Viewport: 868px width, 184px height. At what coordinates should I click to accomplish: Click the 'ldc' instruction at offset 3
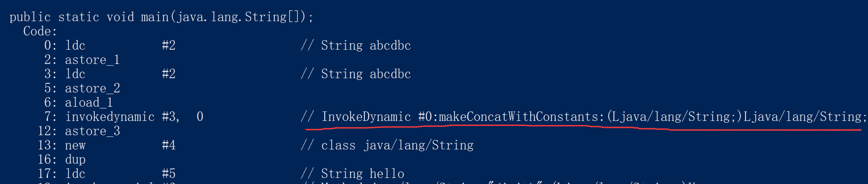pos(75,74)
